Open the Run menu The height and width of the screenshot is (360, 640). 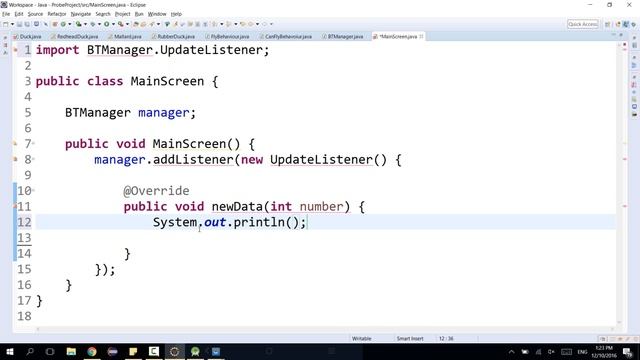click(x=139, y=14)
